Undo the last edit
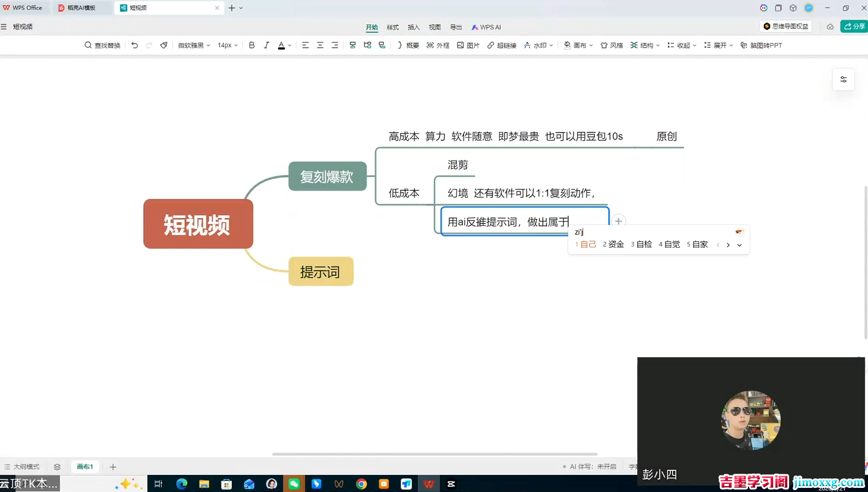Viewport: 868px width, 492px height. 134,45
